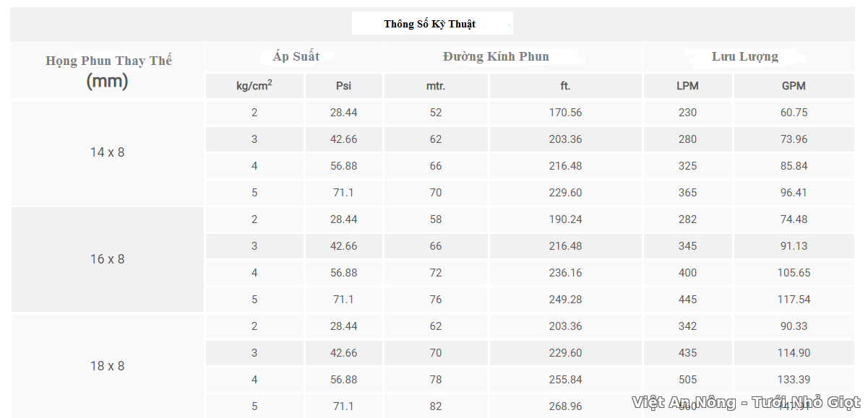Click the Lưu Lượng column header

click(x=744, y=57)
